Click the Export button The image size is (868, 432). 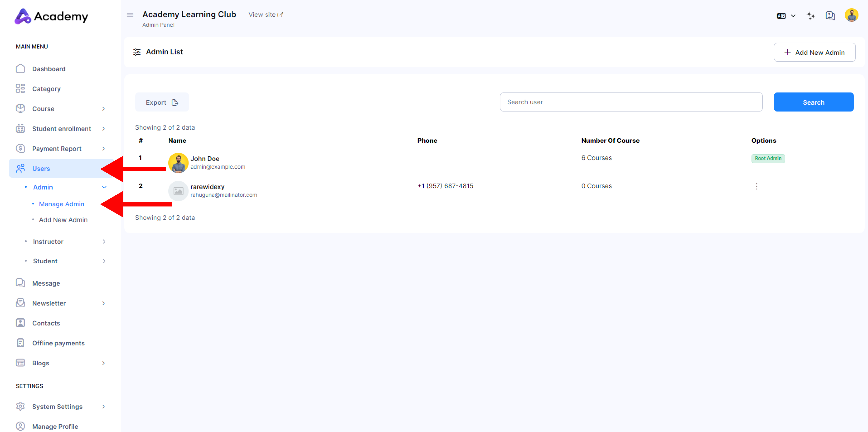pos(162,102)
